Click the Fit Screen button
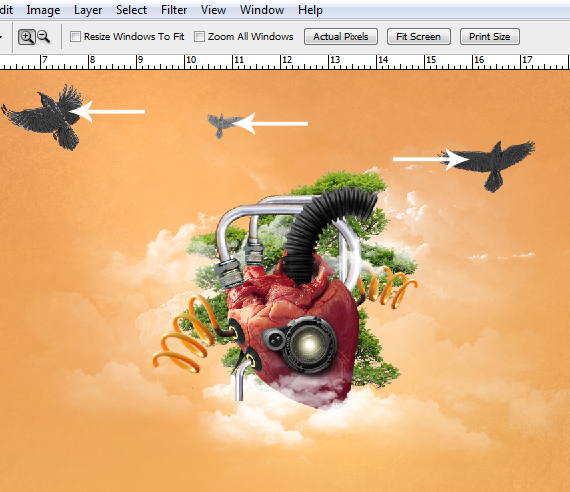The image size is (570, 492). point(418,36)
